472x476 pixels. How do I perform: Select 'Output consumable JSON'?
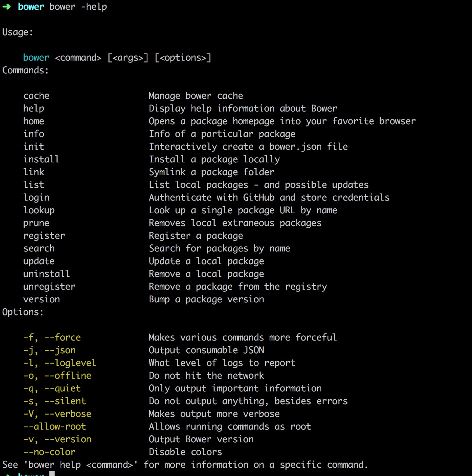pos(206,350)
